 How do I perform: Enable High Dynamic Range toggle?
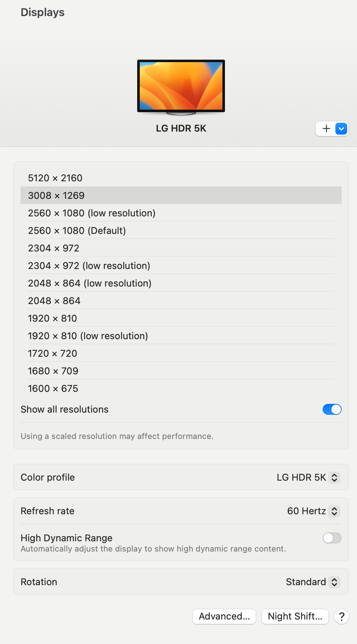point(332,538)
